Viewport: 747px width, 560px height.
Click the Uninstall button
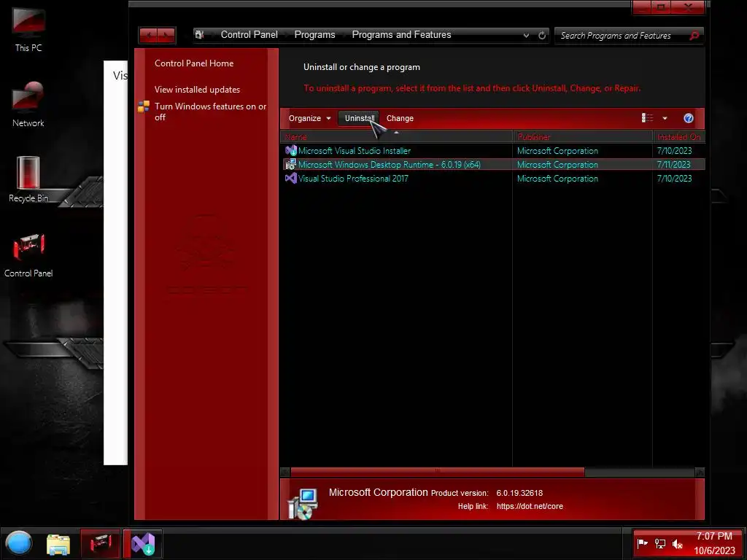point(359,118)
